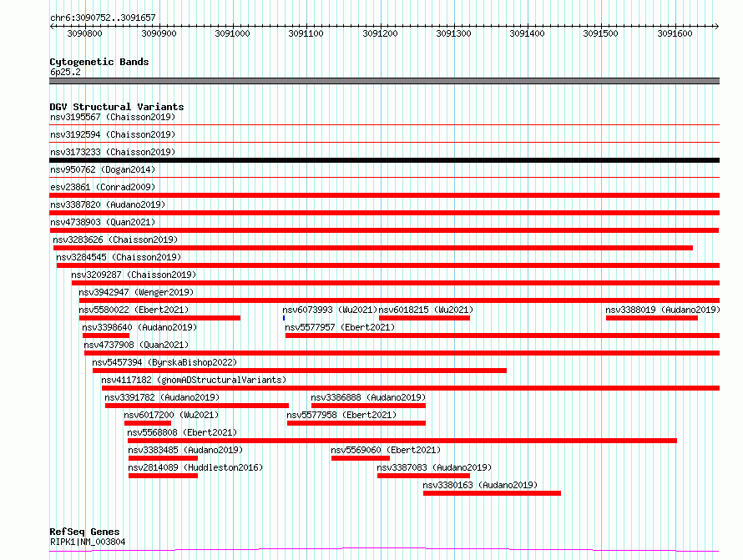
Task: Click nsv3209287 (Chaisson2019) label
Action: (x=134, y=275)
